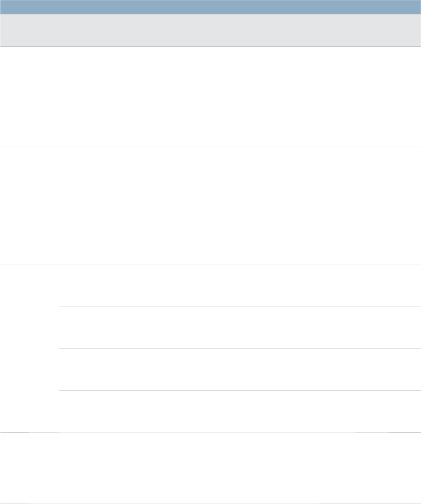
Task: Click right side of the bottom row
Action: [393, 468]
